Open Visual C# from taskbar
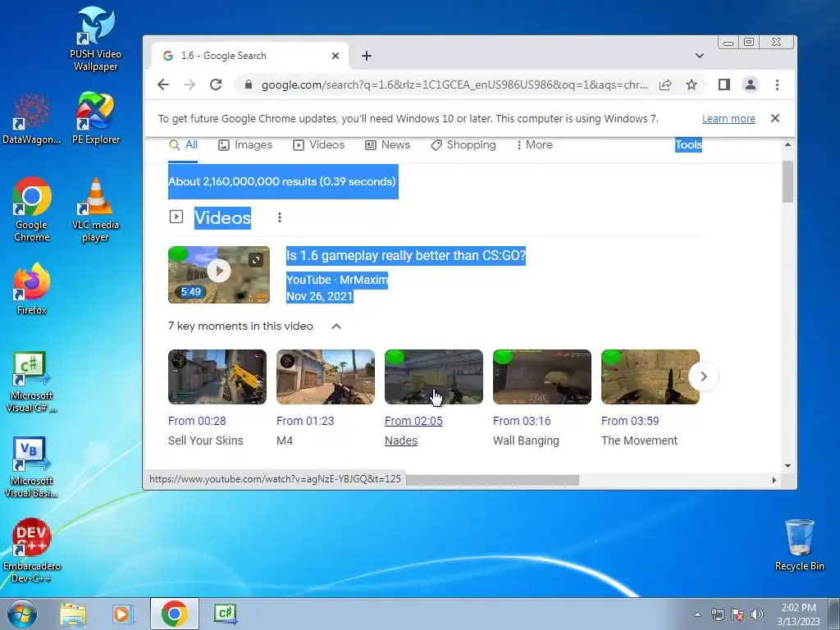The width and height of the screenshot is (840, 630). click(226, 614)
